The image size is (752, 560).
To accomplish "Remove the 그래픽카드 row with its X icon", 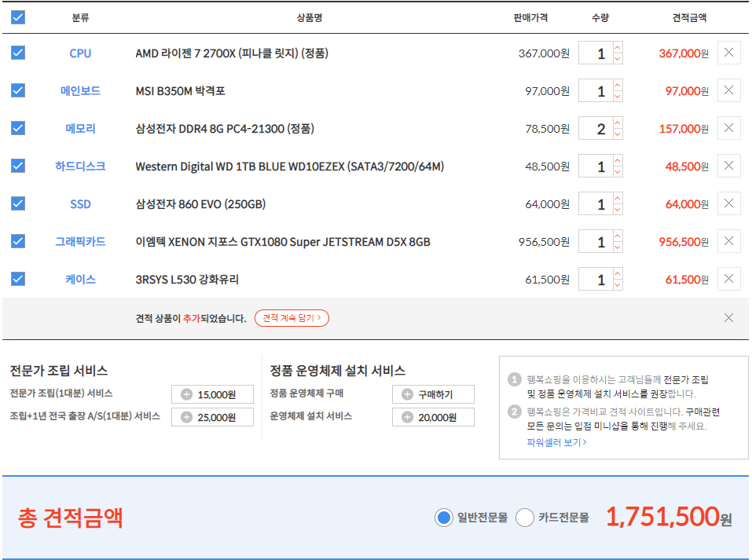I will 728,241.
